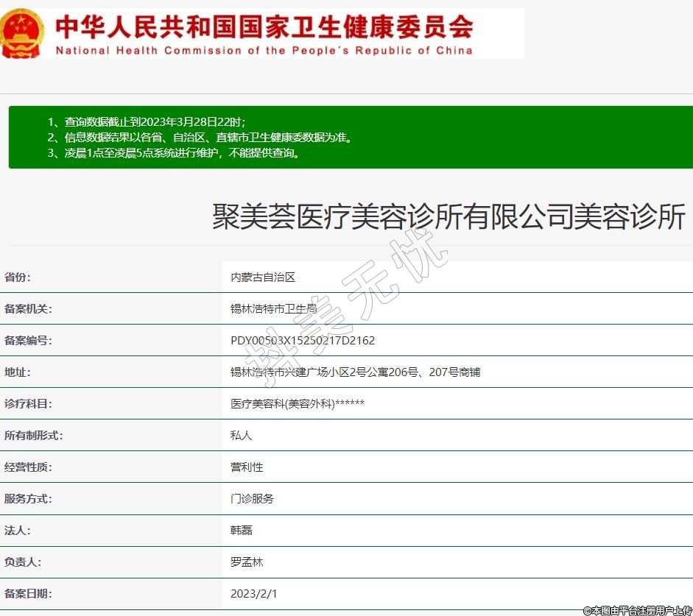693x616 pixels.
Task: Click the address value with 206号、207号商铺
Action: pyautogui.click(x=355, y=372)
